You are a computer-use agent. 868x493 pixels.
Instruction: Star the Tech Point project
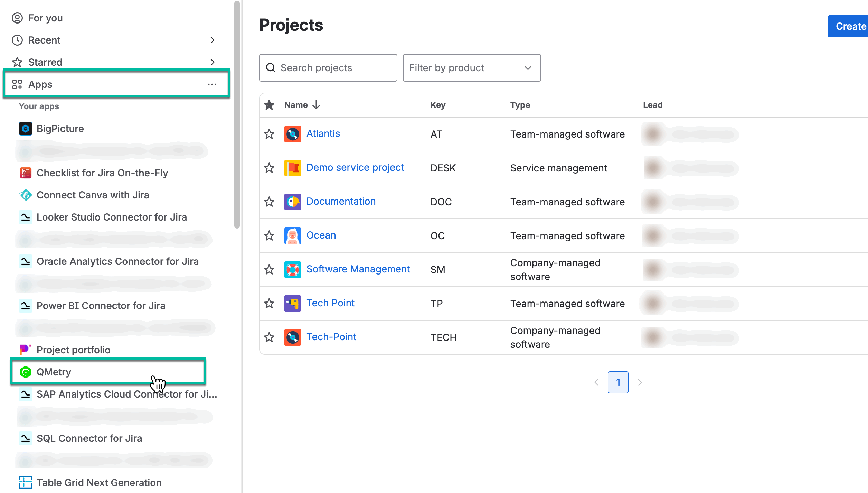269,303
